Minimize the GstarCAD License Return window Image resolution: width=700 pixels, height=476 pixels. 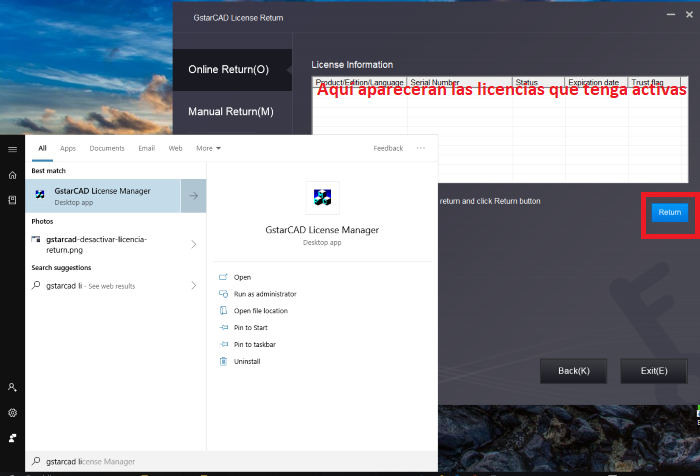point(671,15)
